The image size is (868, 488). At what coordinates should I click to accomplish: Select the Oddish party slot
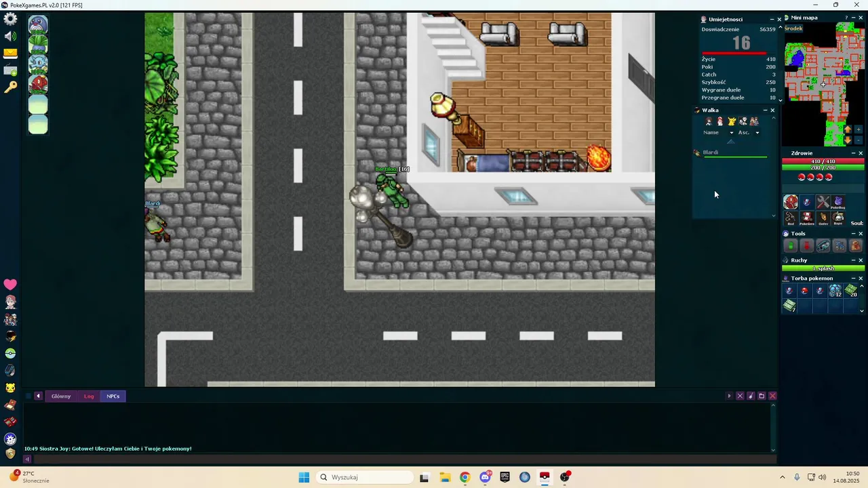(38, 45)
